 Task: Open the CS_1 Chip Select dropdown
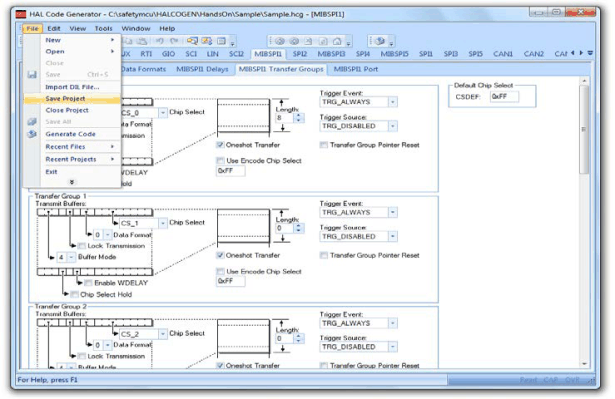pos(163,223)
